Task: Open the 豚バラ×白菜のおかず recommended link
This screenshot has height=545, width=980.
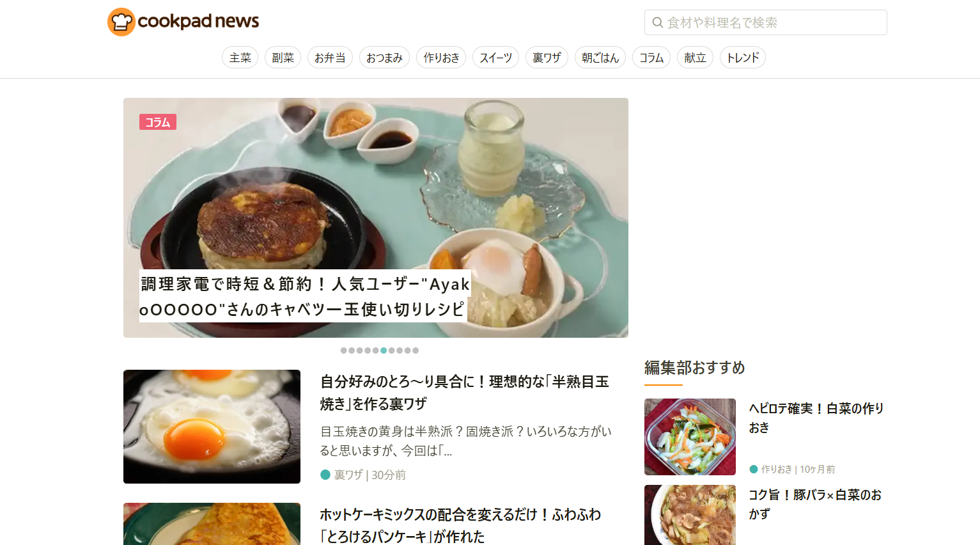Action: (815, 504)
